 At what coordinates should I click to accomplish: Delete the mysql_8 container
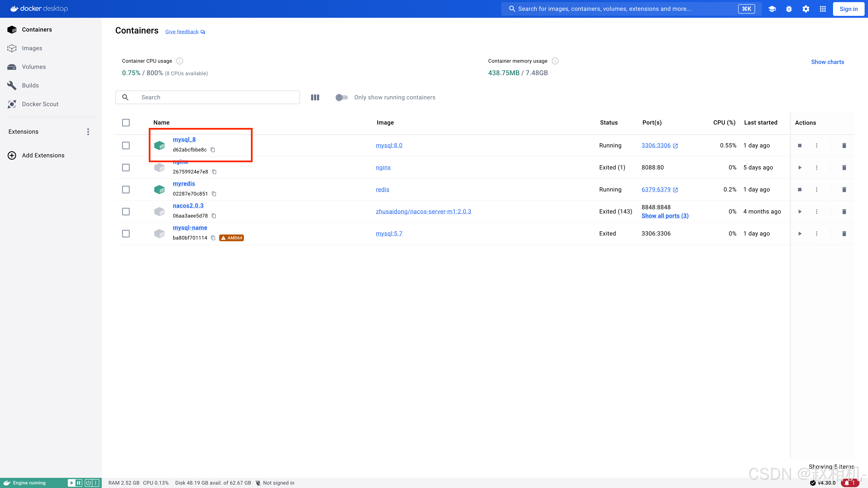844,146
